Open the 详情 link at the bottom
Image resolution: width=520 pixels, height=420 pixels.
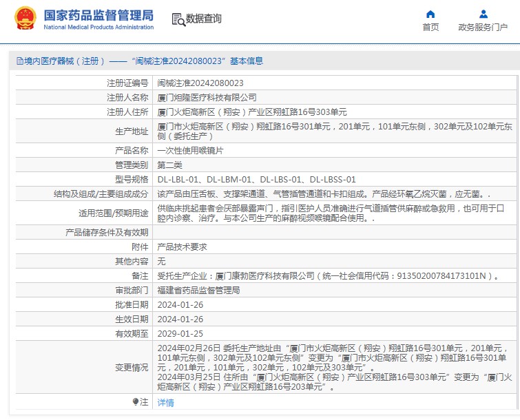tap(165, 402)
